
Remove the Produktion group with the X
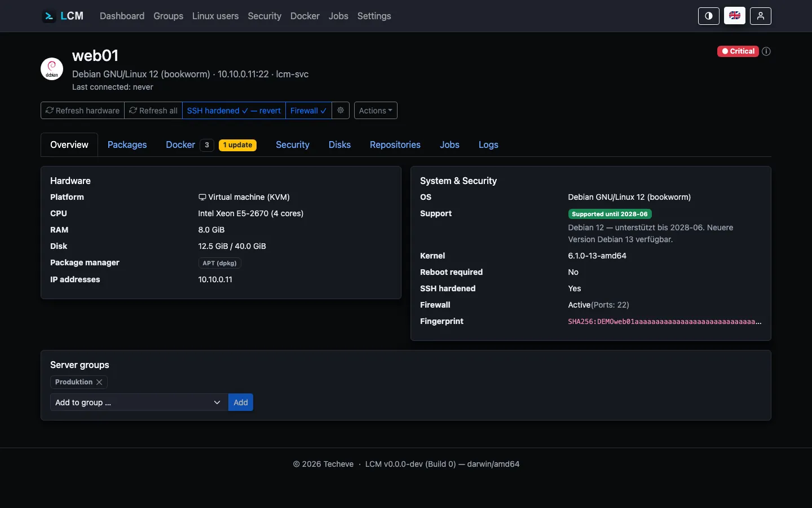pyautogui.click(x=99, y=382)
